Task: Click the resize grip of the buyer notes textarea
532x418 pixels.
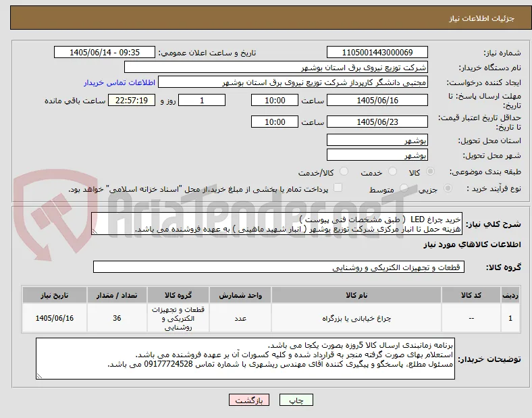Action: pos(39,376)
